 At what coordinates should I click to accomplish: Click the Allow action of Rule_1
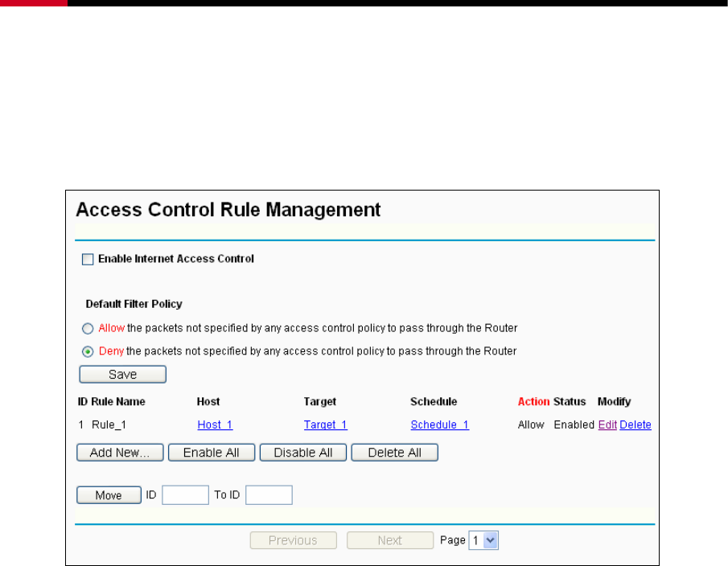[531, 424]
